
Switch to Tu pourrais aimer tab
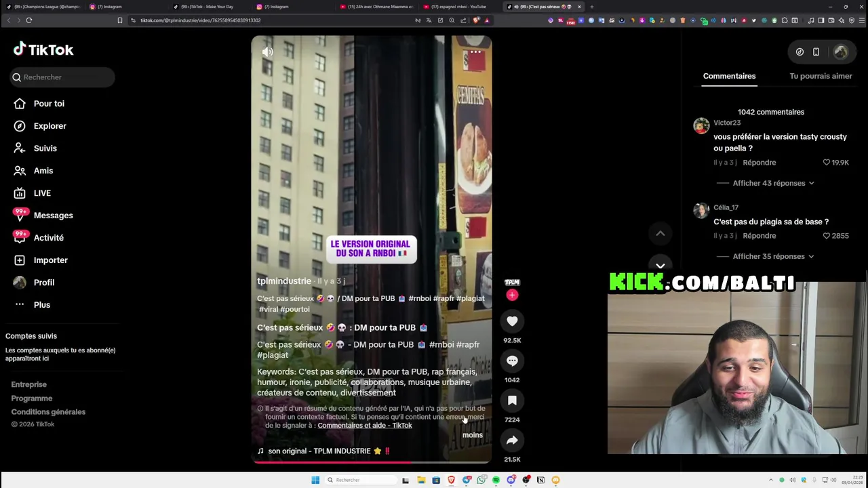[821, 76]
